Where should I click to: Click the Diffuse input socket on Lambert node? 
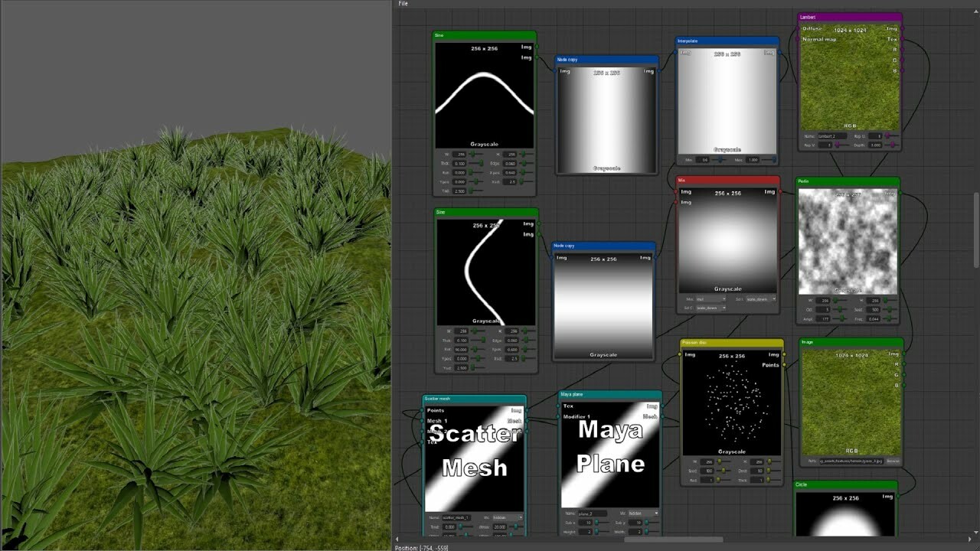click(x=799, y=28)
